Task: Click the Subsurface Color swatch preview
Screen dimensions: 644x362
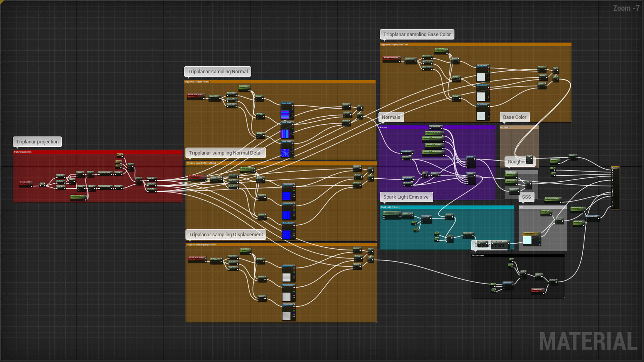Action: (527, 240)
